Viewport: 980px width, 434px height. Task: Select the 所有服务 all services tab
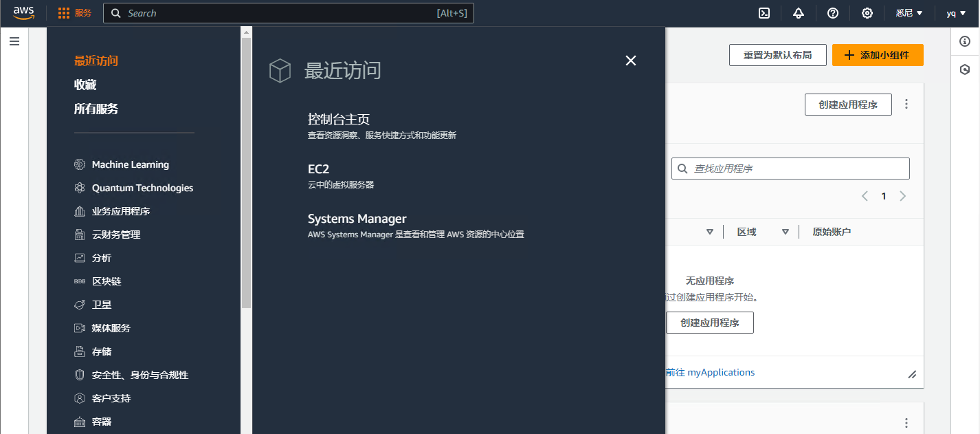pyautogui.click(x=96, y=109)
